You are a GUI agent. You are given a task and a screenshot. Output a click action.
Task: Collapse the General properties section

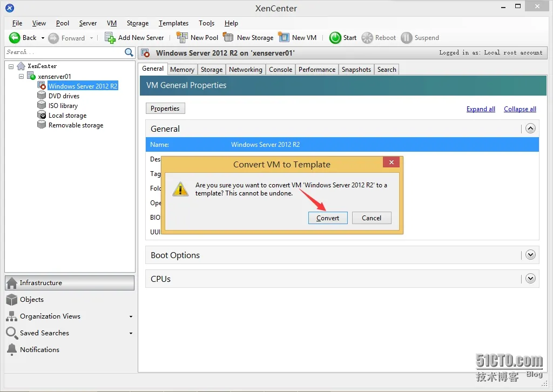[x=530, y=129]
